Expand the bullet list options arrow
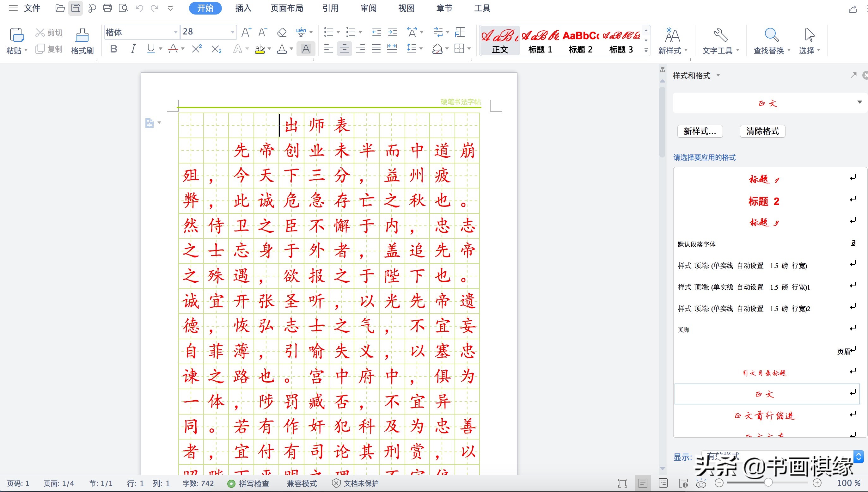The image size is (868, 492). pyautogui.click(x=338, y=33)
